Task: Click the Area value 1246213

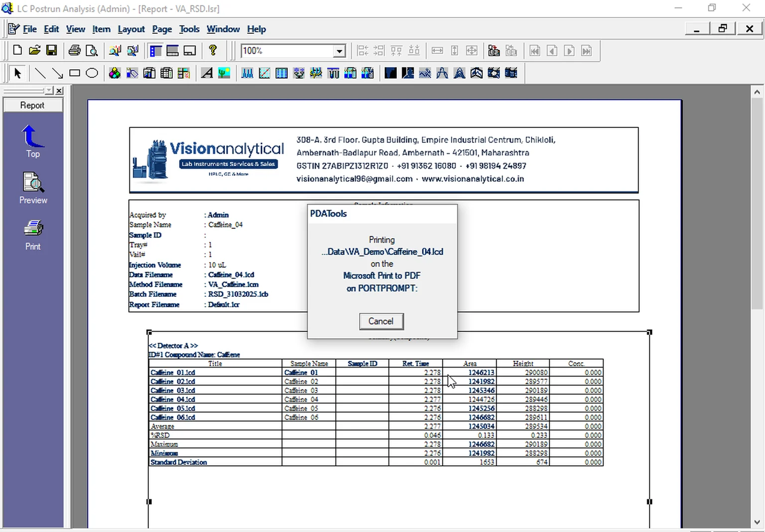Action: pyautogui.click(x=481, y=373)
